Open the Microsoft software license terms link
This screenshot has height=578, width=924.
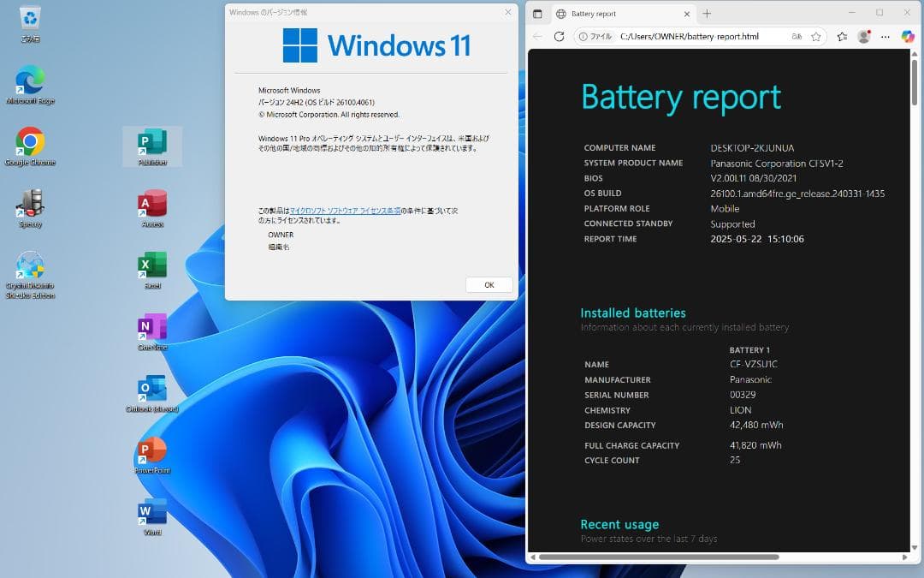click(345, 211)
